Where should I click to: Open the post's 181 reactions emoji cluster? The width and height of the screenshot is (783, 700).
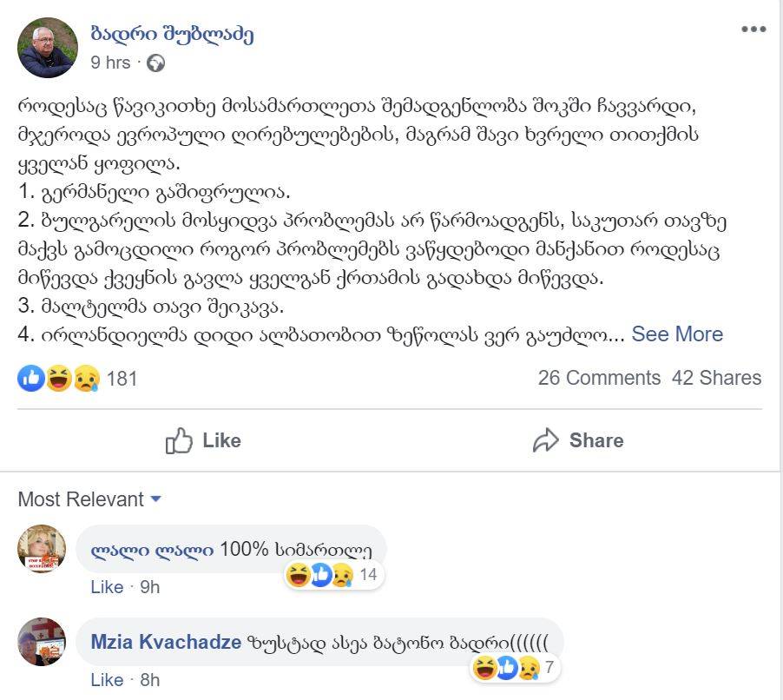click(59, 378)
